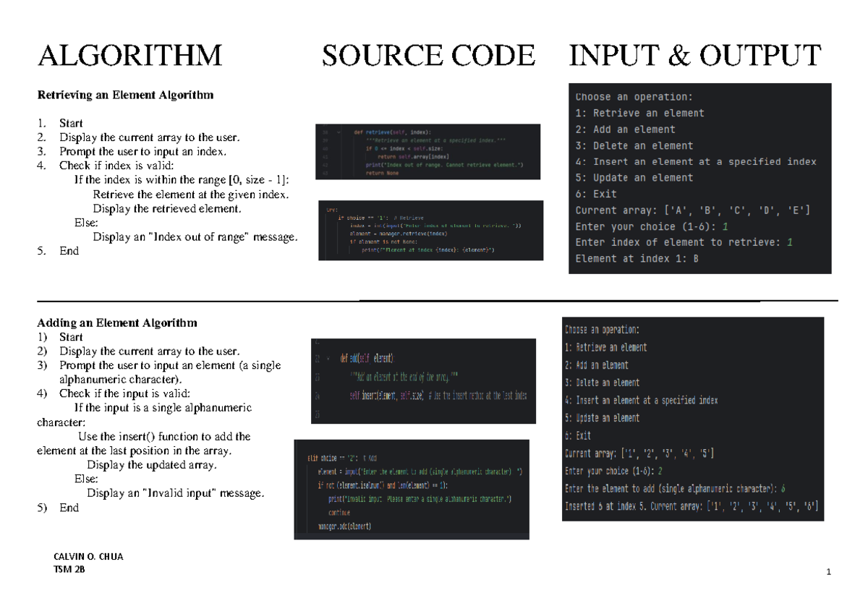Click the page number 1 in the footer
Image resolution: width=868 pixels, height=614 pixels.
(x=829, y=574)
